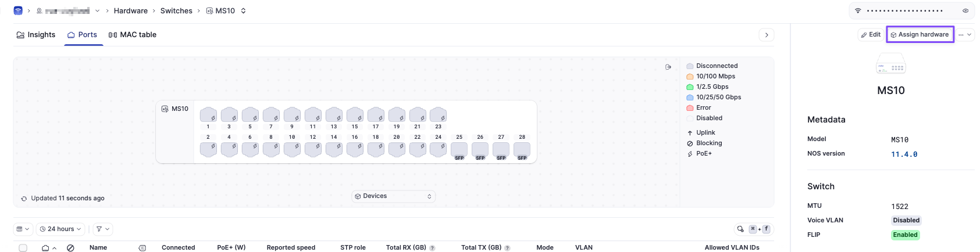Select SFP port 26 on the diagram
Image resolution: width=980 pixels, height=252 pixels.
(x=480, y=150)
